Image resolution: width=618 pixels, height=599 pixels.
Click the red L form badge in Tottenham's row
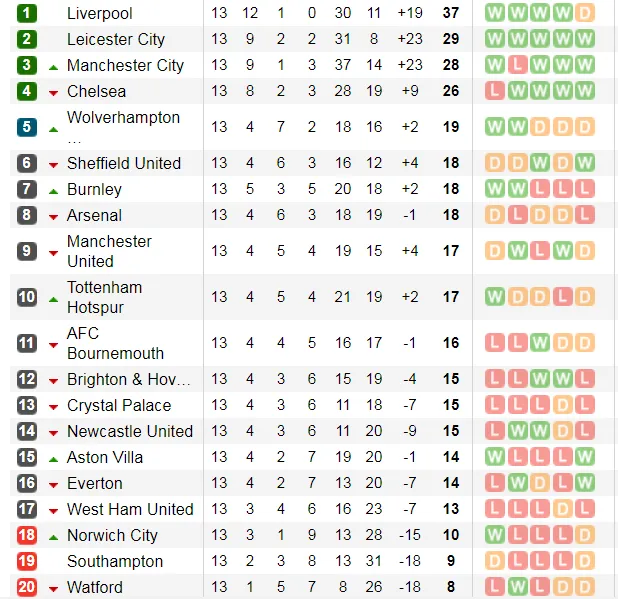(562, 297)
